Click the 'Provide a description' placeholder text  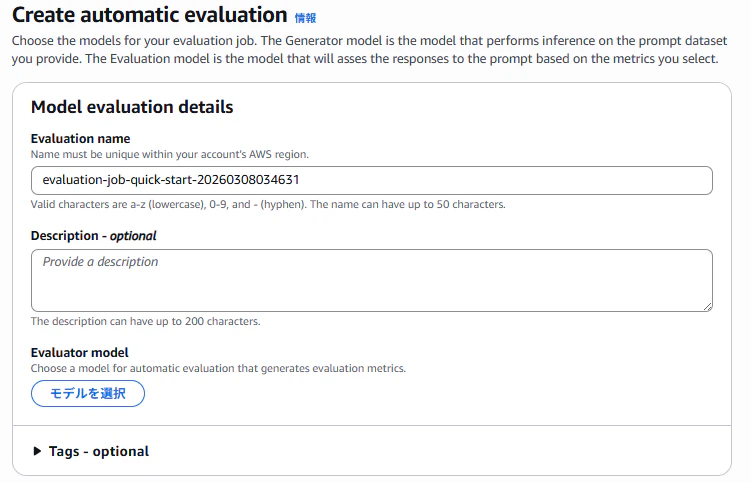(x=101, y=262)
